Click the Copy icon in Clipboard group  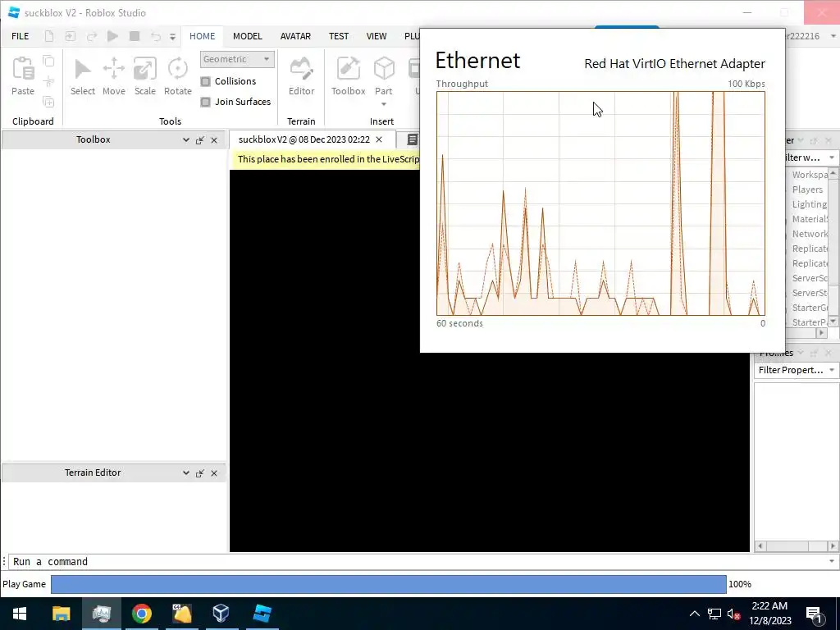pyautogui.click(x=48, y=61)
